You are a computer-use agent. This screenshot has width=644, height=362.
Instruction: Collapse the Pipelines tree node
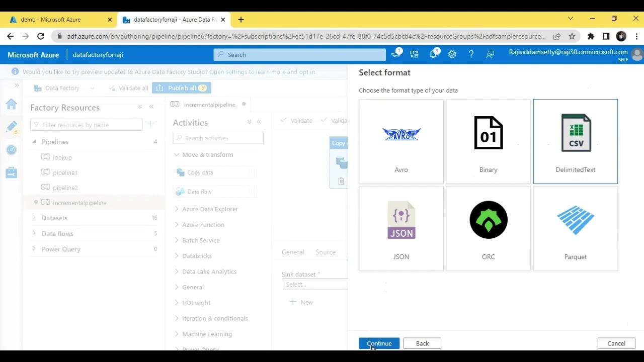(34, 142)
